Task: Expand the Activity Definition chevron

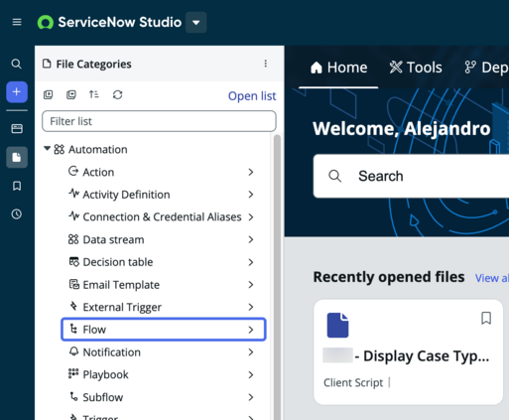Action: tap(251, 195)
